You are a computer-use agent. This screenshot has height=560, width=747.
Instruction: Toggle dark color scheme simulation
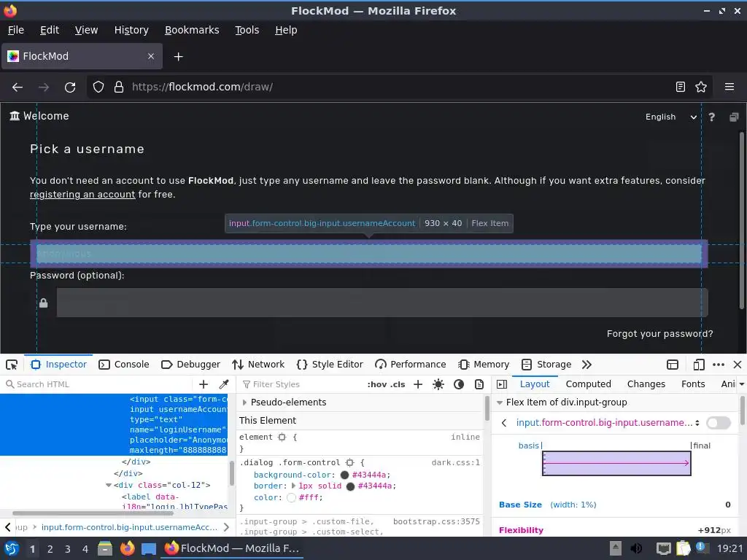[x=459, y=384]
